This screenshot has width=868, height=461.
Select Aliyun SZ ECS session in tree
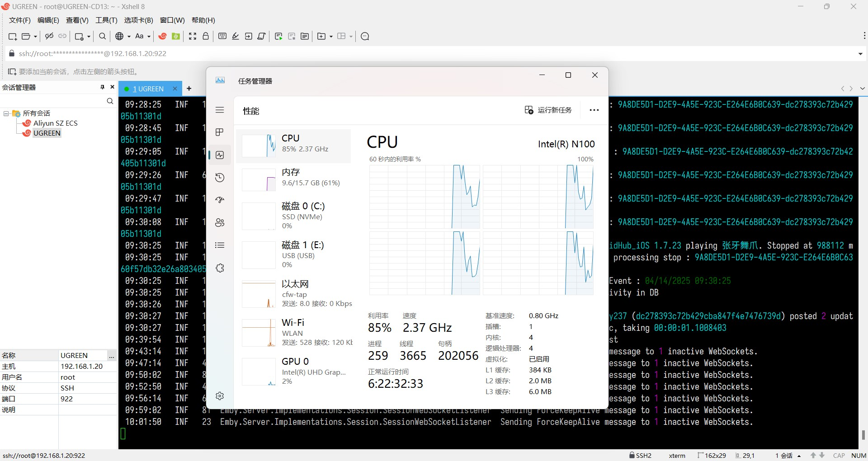(x=56, y=123)
